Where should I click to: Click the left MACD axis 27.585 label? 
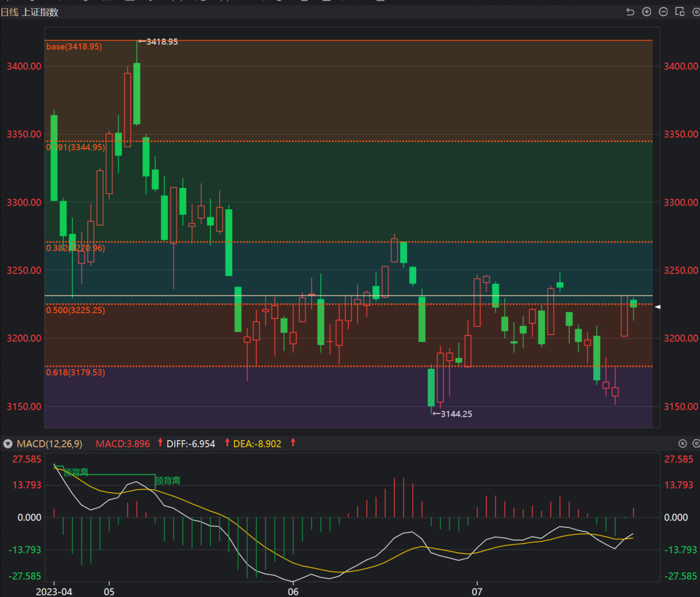[27, 460]
